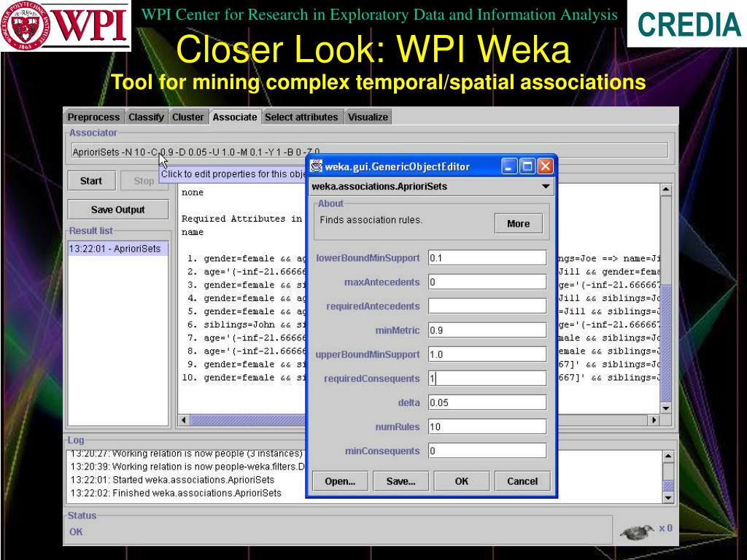Click the AprioriSets associator configuration field
The width and height of the screenshot is (747, 560).
pyautogui.click(x=370, y=152)
